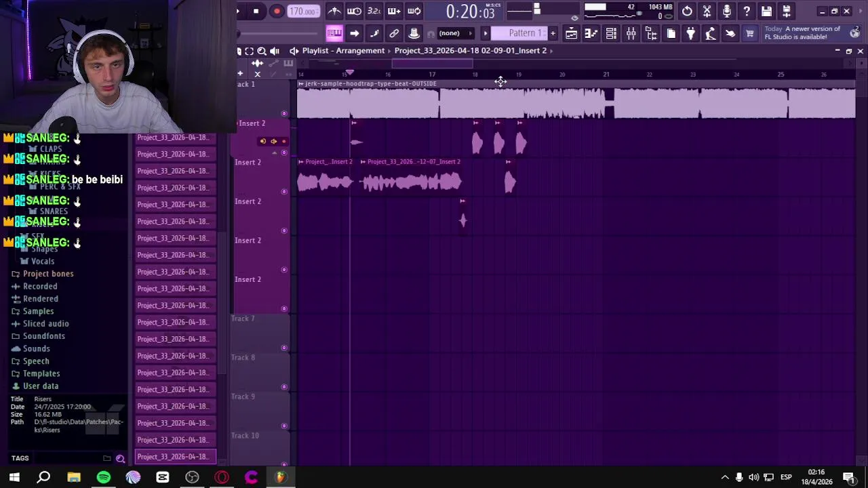Select the Pattern 1 field
The height and width of the screenshot is (488, 868).
pyautogui.click(x=519, y=33)
